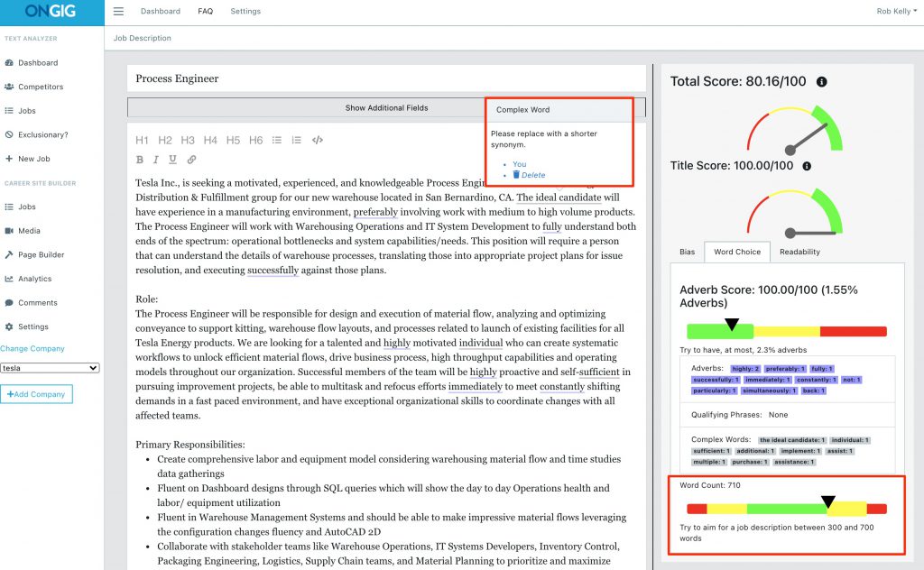924x570 pixels.
Task: Click underlined word 'immediately' in editor
Action: pyautogui.click(x=475, y=386)
